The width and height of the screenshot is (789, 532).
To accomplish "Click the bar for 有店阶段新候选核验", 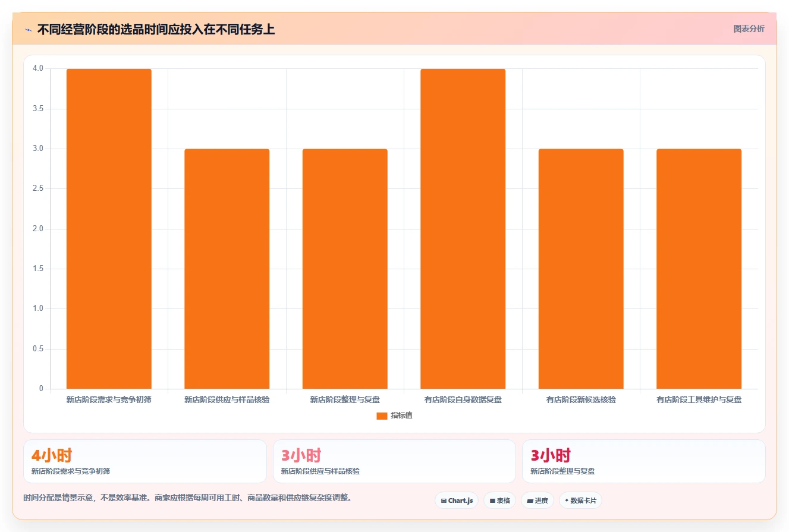I will (x=581, y=269).
